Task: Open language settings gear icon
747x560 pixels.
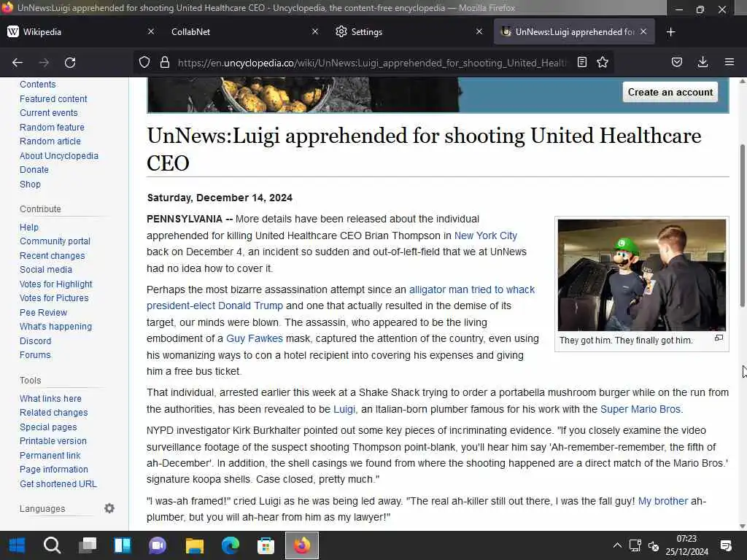Action: (x=109, y=508)
